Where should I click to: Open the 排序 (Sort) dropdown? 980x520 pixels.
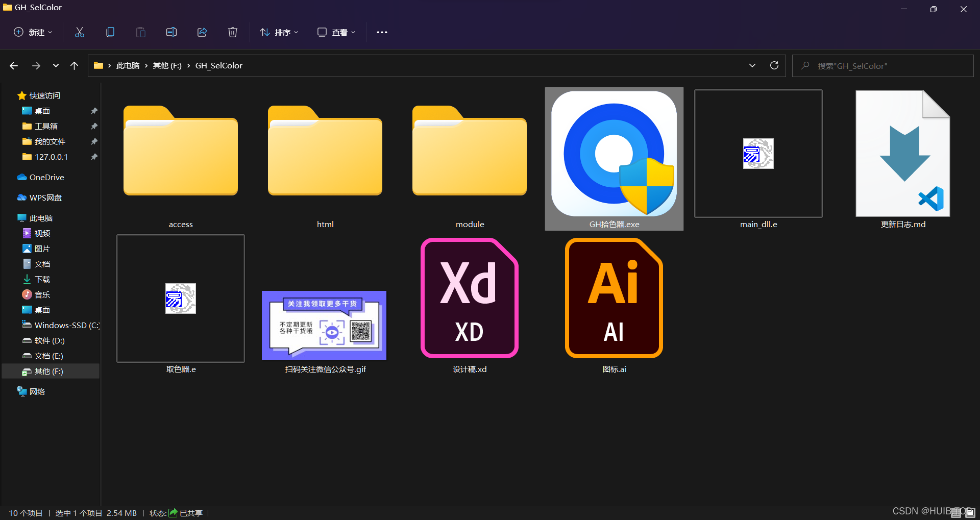[x=279, y=32]
